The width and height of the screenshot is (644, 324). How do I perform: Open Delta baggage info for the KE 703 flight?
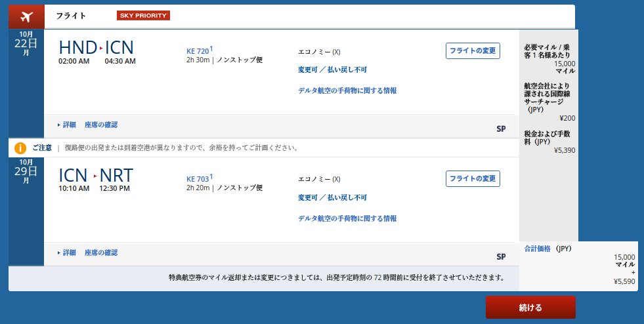[347, 218]
